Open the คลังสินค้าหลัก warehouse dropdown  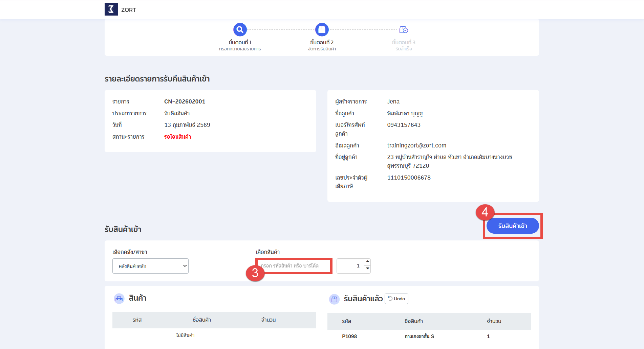click(150, 266)
